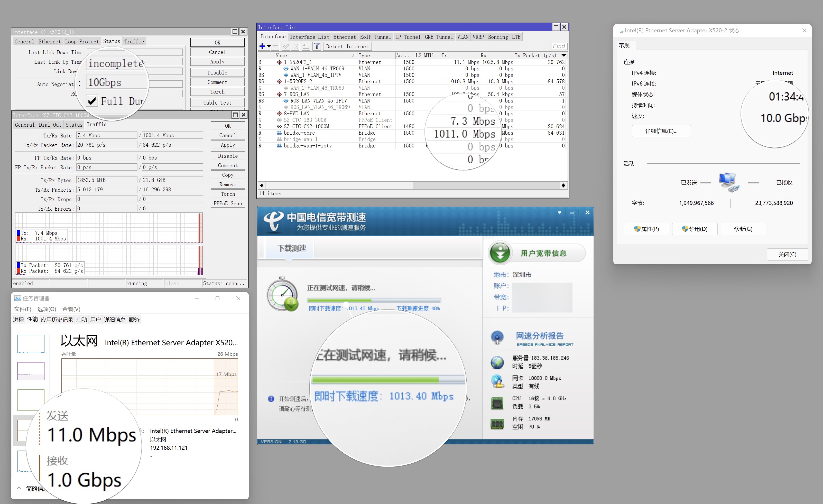Click the checkmark enable icon in toolbar
Image resolution: width=823 pixels, height=504 pixels.
click(x=285, y=46)
